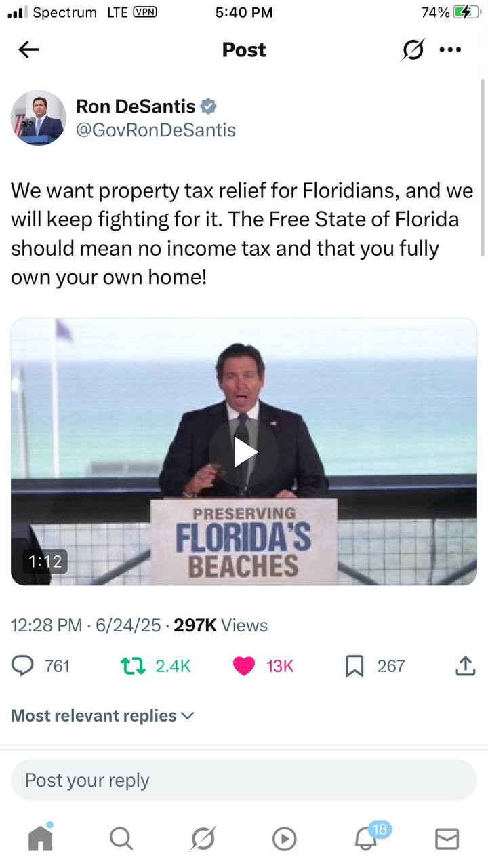The height and width of the screenshot is (868, 488).
Task: Tap the Post your reply field
Action: 244,780
